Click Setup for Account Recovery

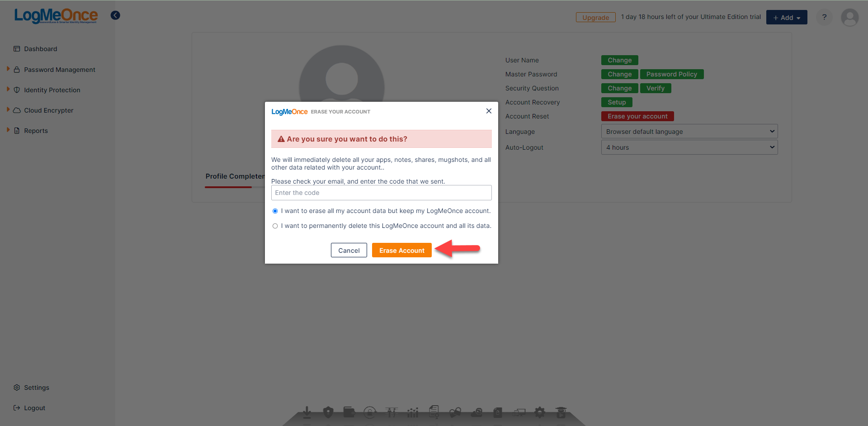(617, 102)
